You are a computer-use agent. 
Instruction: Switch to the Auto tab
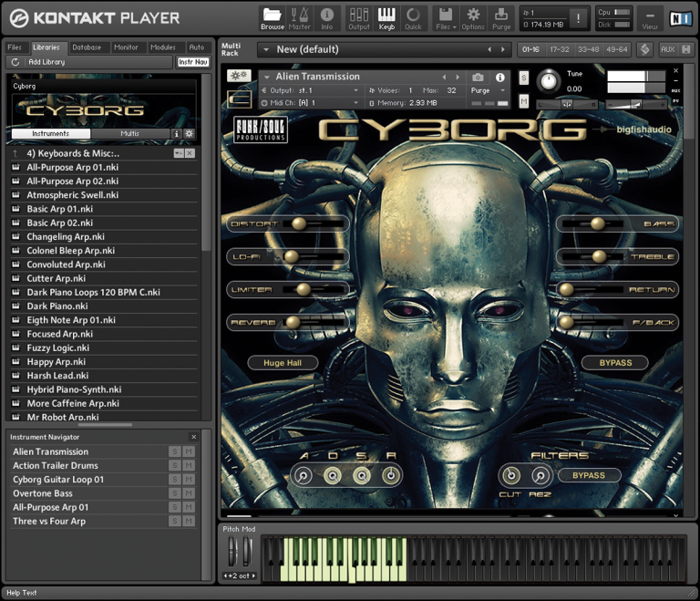pos(197,47)
